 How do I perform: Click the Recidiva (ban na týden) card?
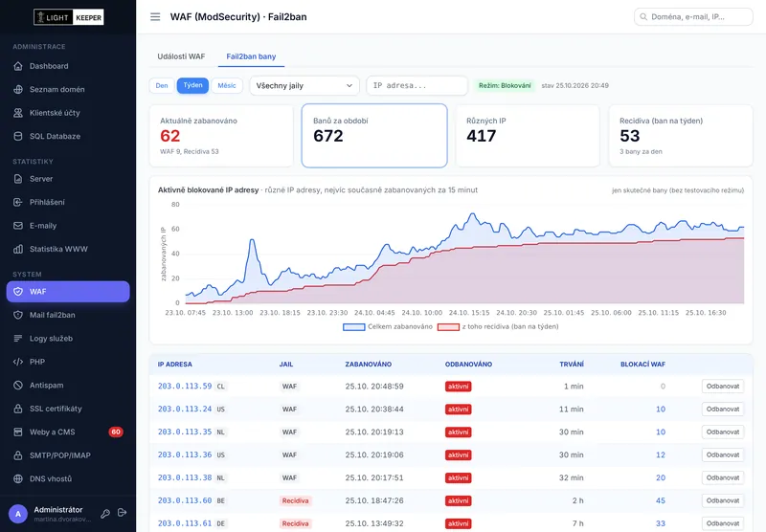coord(681,136)
